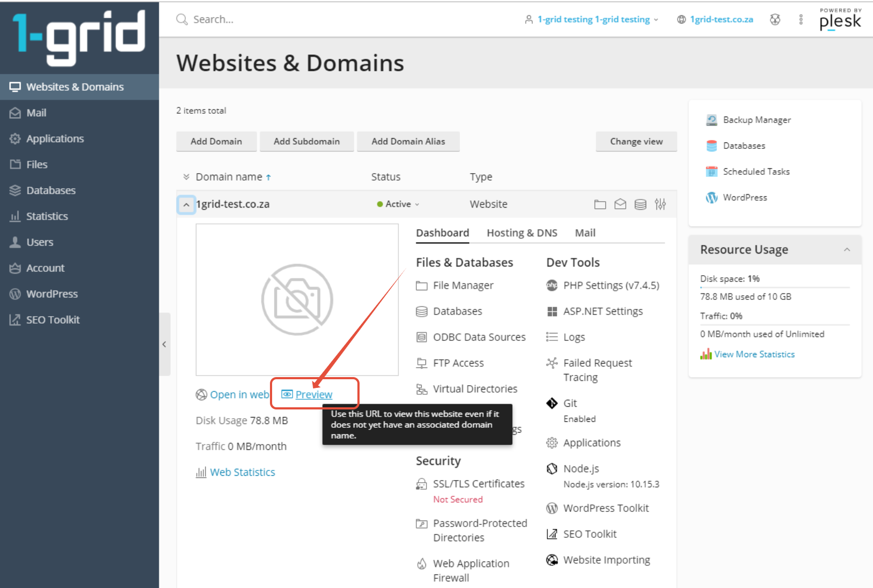
Task: Open the database icon in 1grid-test.co.za row
Action: [640, 204]
